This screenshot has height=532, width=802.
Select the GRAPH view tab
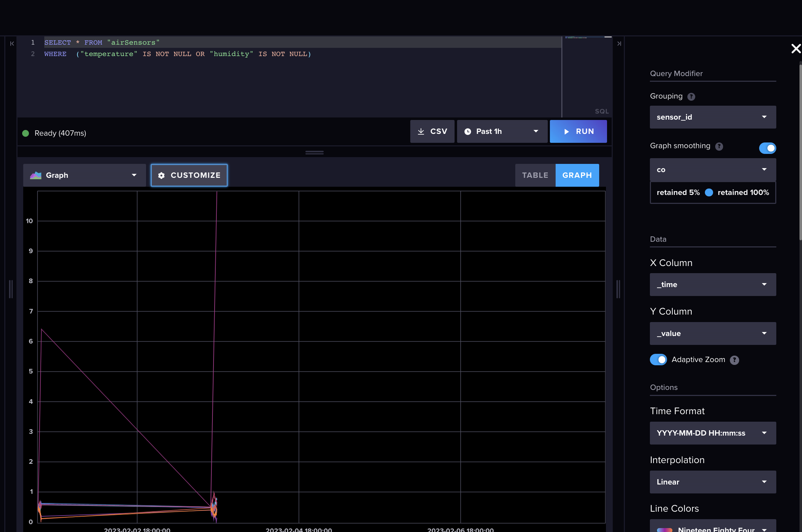click(577, 175)
